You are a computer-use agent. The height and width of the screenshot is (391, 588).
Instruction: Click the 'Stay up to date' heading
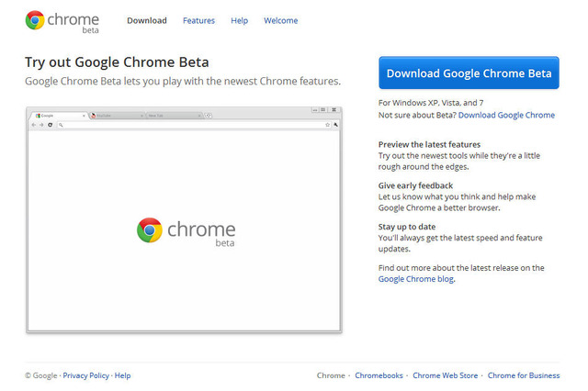click(407, 227)
